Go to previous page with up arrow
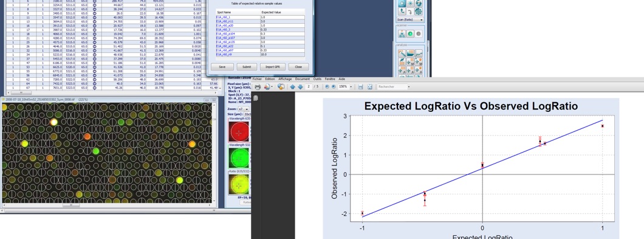Image resolution: width=644 pixels, height=239 pixels. coord(292,87)
